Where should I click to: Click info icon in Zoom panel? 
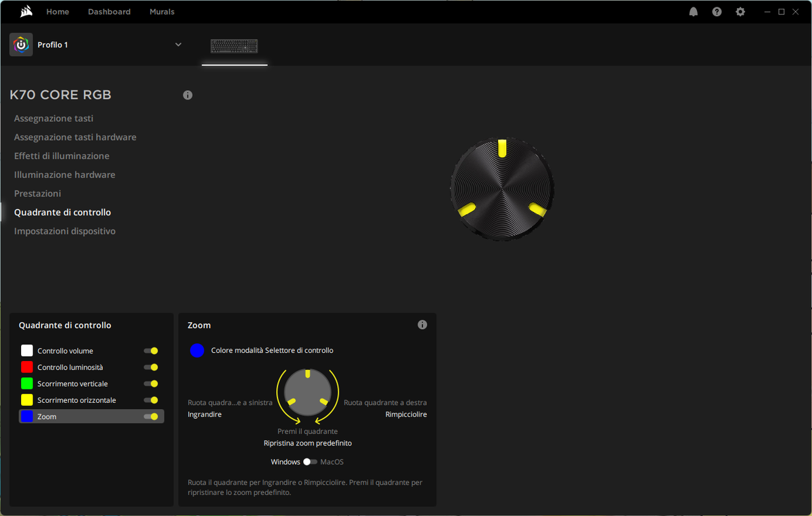click(422, 325)
